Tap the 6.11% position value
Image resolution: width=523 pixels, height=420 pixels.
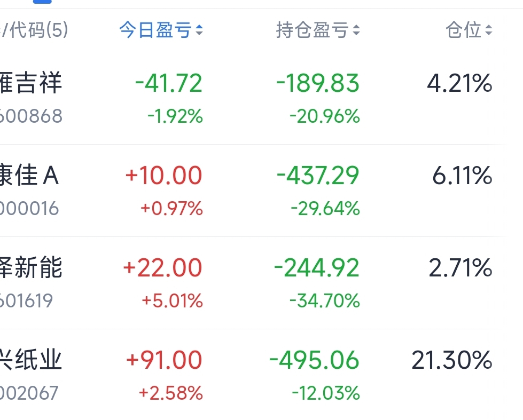tap(462, 176)
